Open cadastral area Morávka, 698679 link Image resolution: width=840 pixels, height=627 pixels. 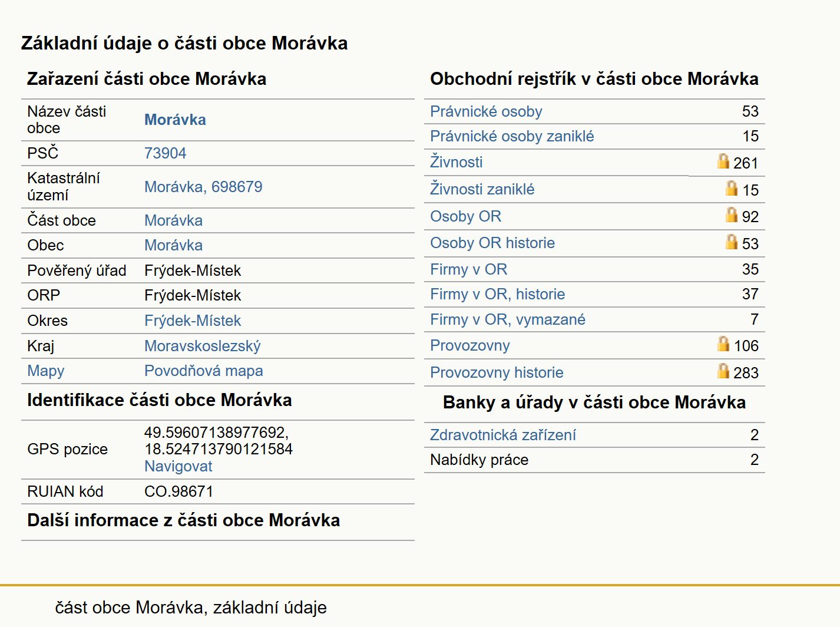click(203, 187)
